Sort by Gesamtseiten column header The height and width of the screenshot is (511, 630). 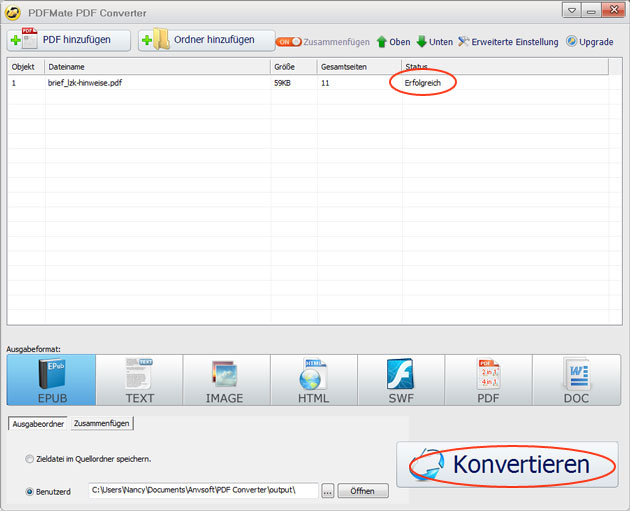click(359, 67)
